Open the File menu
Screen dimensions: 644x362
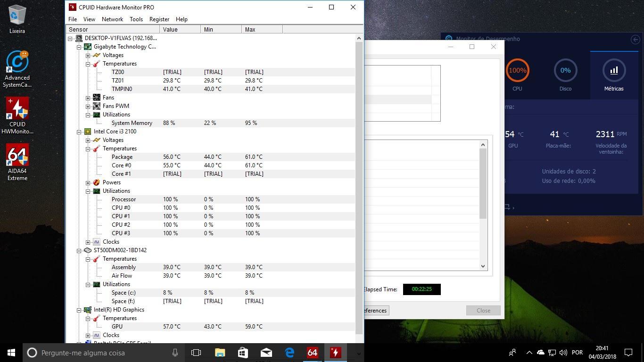click(73, 19)
